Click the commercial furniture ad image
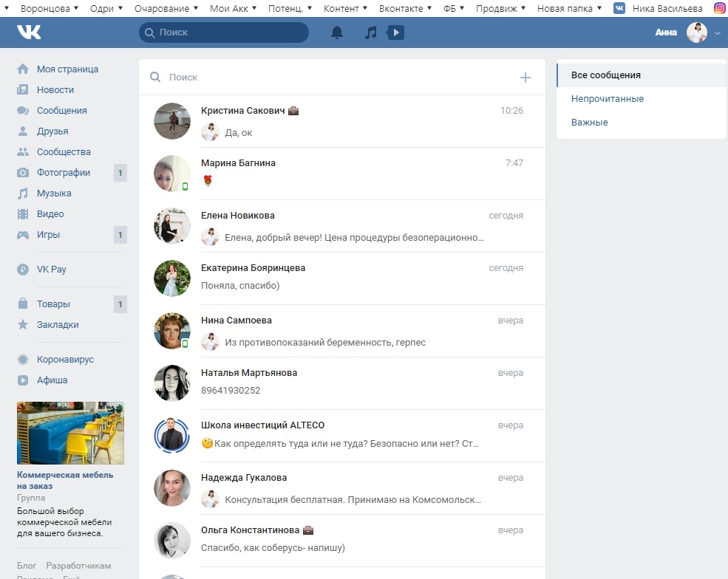Image resolution: width=728 pixels, height=579 pixels. pos(70,433)
